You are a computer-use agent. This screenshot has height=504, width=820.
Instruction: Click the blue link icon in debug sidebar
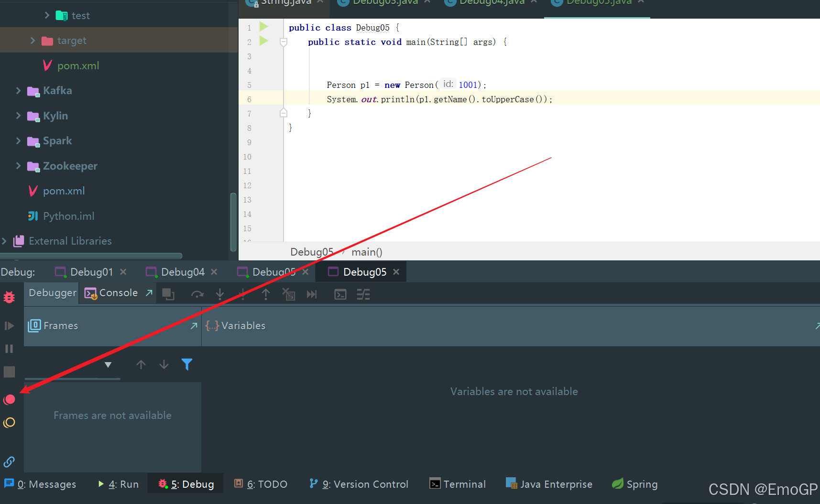[9, 462]
